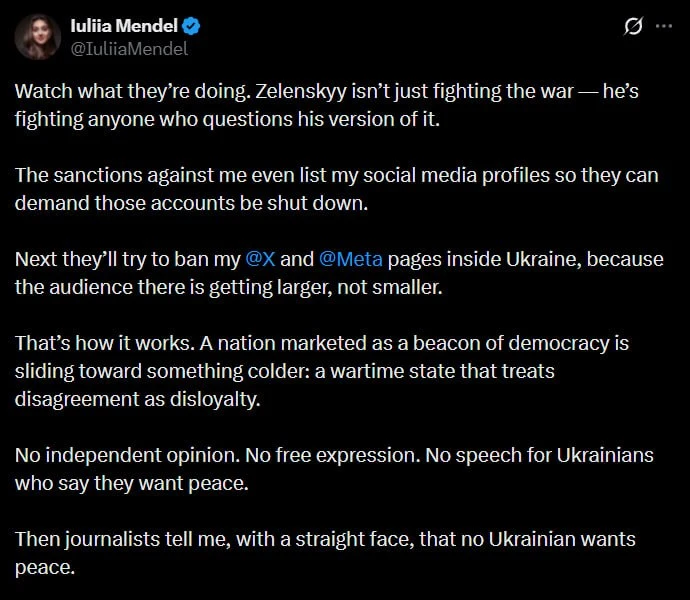Click the line 'demand those accounts be shut down'
The image size is (690, 600).
click(x=191, y=203)
